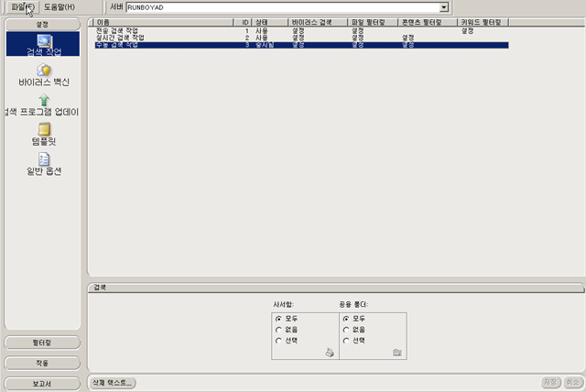Open the 일반 옵션 general options
The height and width of the screenshot is (392, 586).
(44, 164)
